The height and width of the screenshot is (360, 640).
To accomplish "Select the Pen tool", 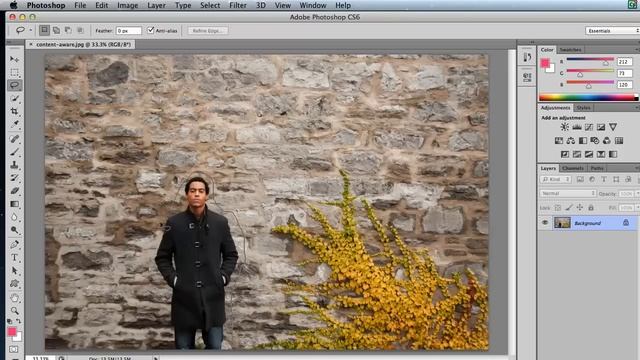I will click(14, 244).
